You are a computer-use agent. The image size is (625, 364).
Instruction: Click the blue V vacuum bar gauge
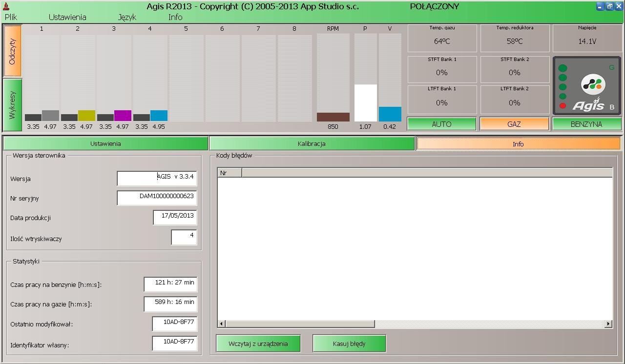pyautogui.click(x=390, y=114)
